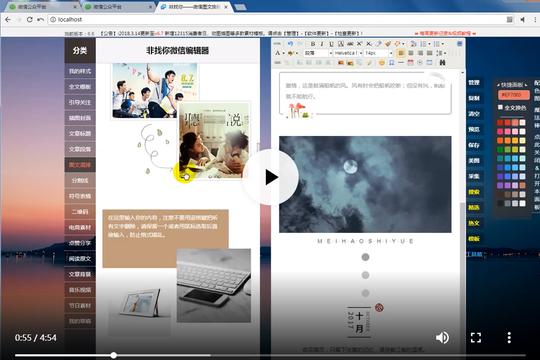540x360 pixels.
Task: Click the 复制 button right of the editor
Action: coord(474,98)
